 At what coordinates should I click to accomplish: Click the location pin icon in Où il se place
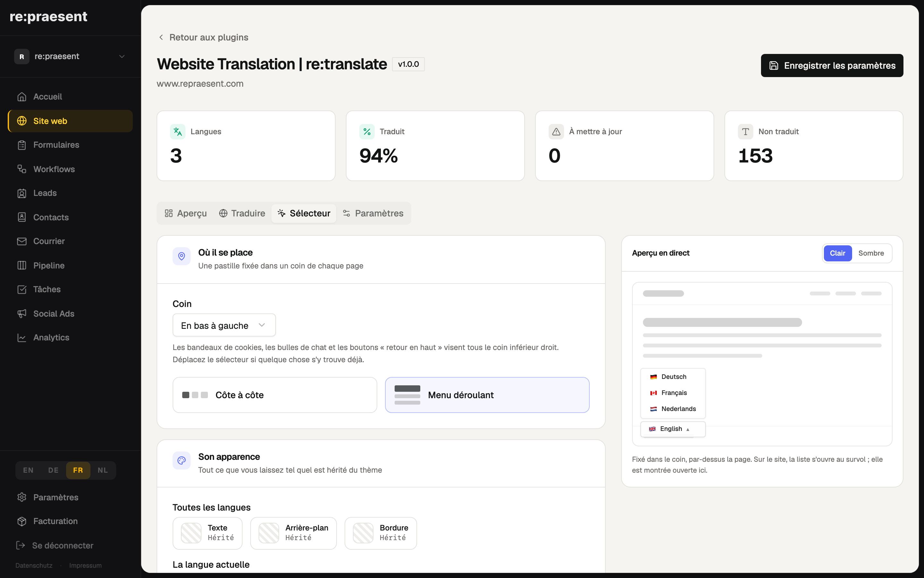[x=182, y=256]
